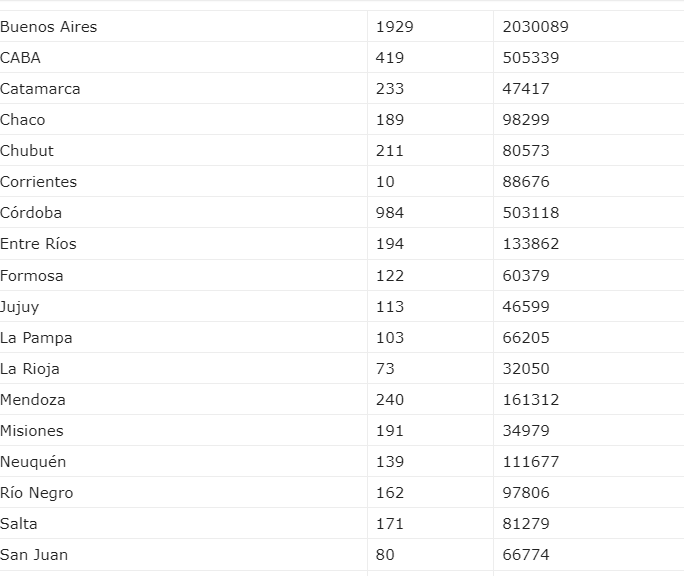Click the Catamarca table cell

click(40, 89)
